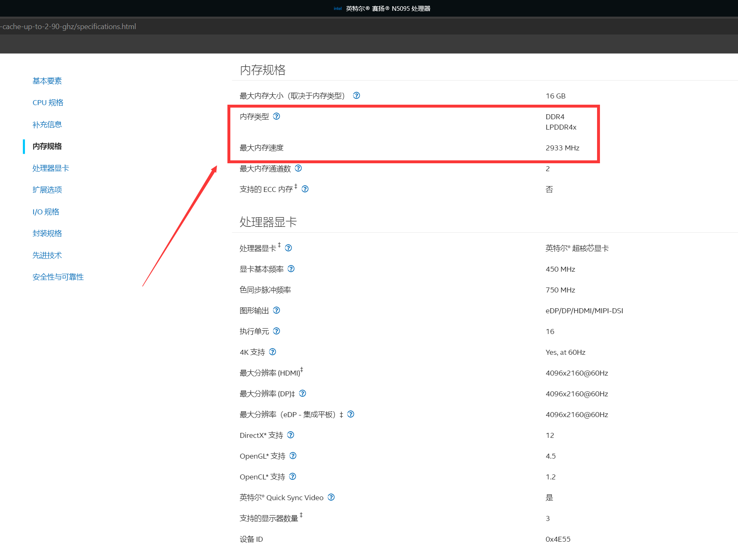Click the 色同步脉冲频率 label
The height and width of the screenshot is (560, 738).
(265, 290)
